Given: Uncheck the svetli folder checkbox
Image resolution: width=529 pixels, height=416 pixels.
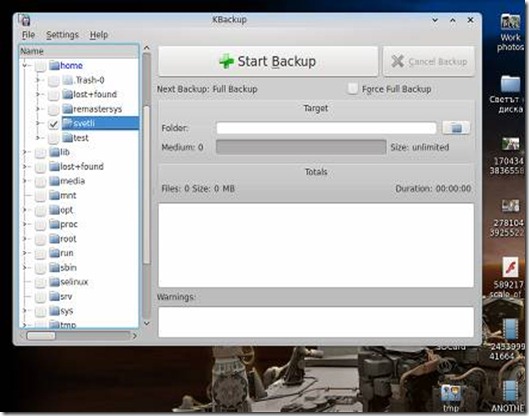Looking at the screenshot, I should pos(53,124).
